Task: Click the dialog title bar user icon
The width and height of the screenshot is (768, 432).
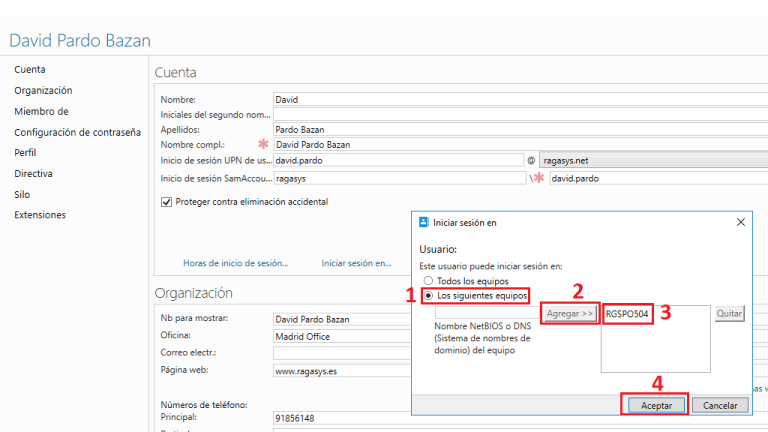Action: pyautogui.click(x=424, y=222)
